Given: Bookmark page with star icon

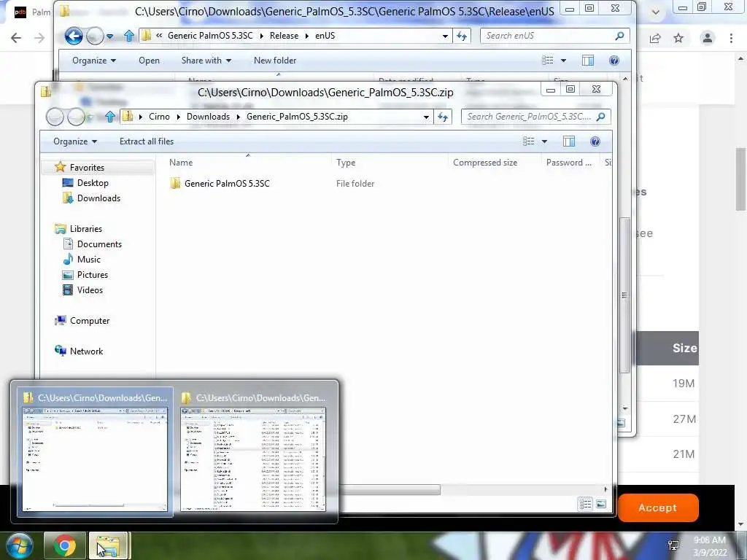Looking at the screenshot, I should (678, 38).
